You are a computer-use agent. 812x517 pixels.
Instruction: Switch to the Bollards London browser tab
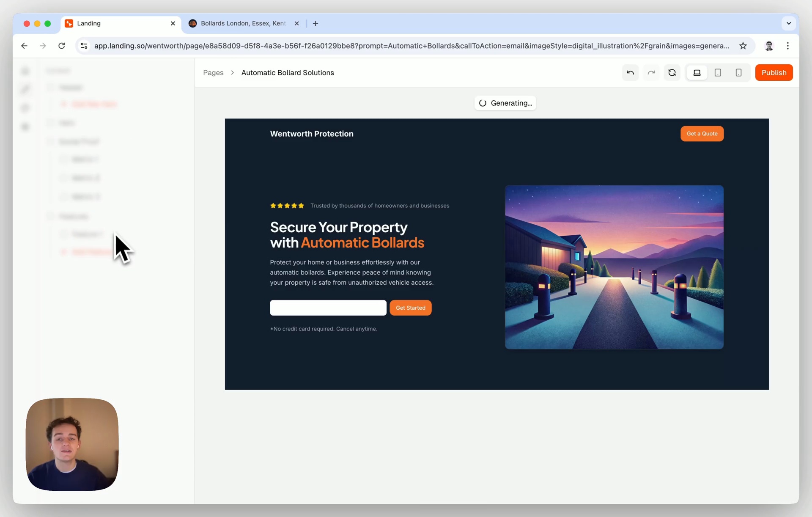243,23
